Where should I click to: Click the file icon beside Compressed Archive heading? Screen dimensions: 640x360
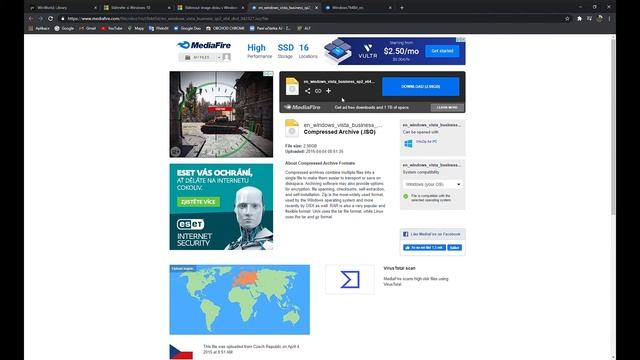(x=292, y=128)
